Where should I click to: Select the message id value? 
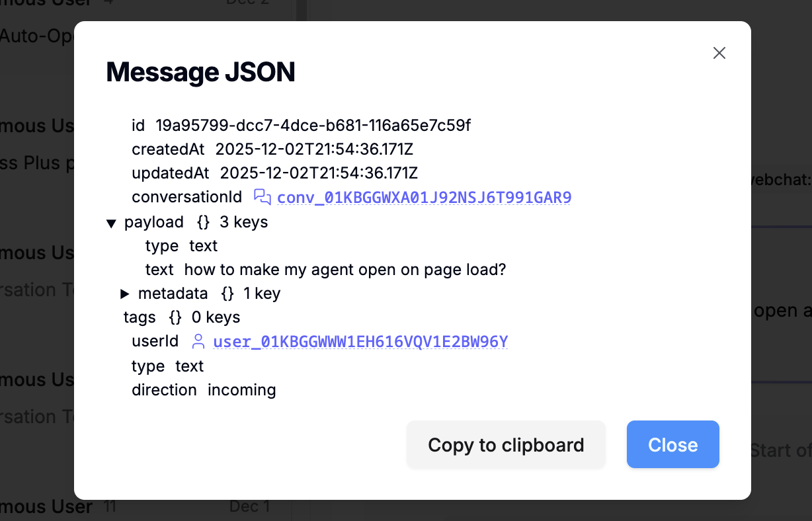point(313,125)
